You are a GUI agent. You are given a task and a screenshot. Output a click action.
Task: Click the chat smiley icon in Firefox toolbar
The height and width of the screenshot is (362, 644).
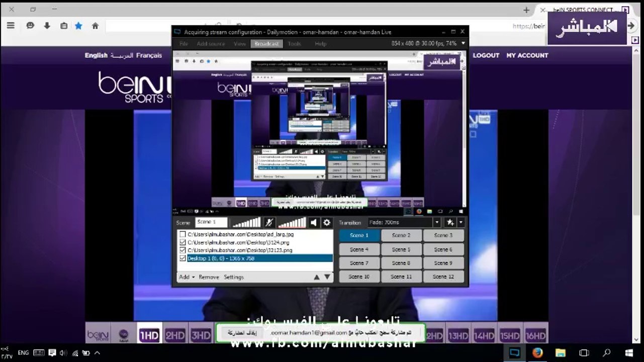pos(30,26)
